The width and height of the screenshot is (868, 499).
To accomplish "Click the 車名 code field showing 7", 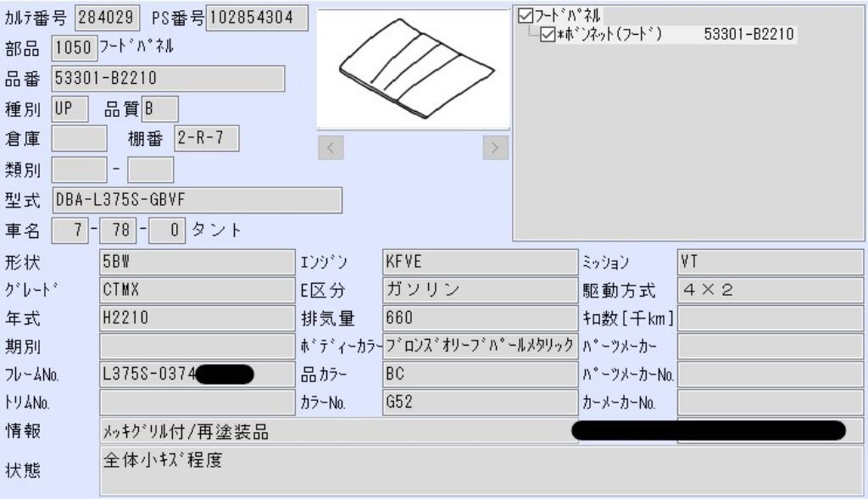I will coord(70,230).
